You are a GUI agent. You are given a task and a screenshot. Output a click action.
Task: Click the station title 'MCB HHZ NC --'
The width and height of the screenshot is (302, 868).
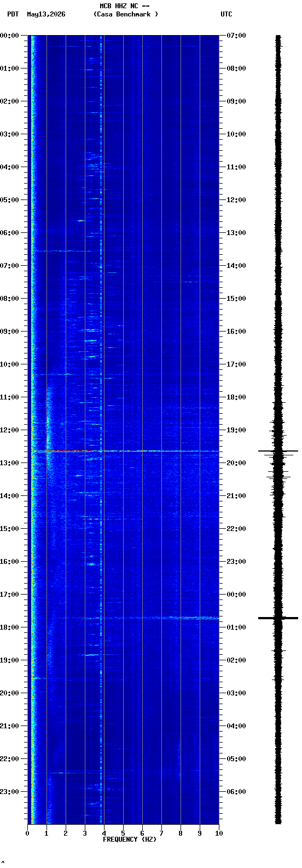click(x=125, y=6)
